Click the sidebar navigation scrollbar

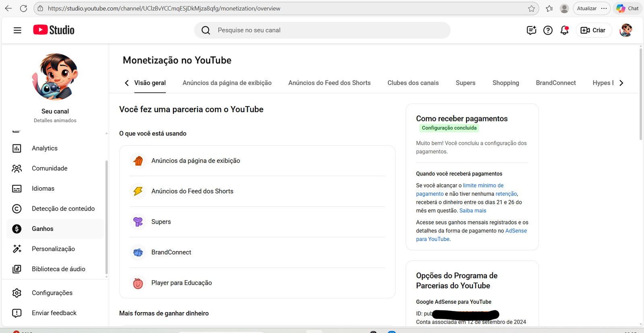point(106,217)
